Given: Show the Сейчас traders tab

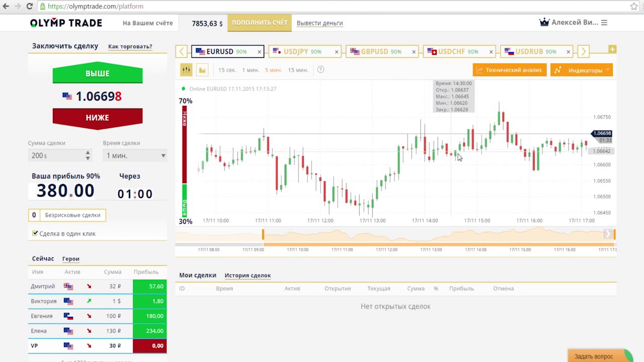Looking at the screenshot, I should point(43,258).
